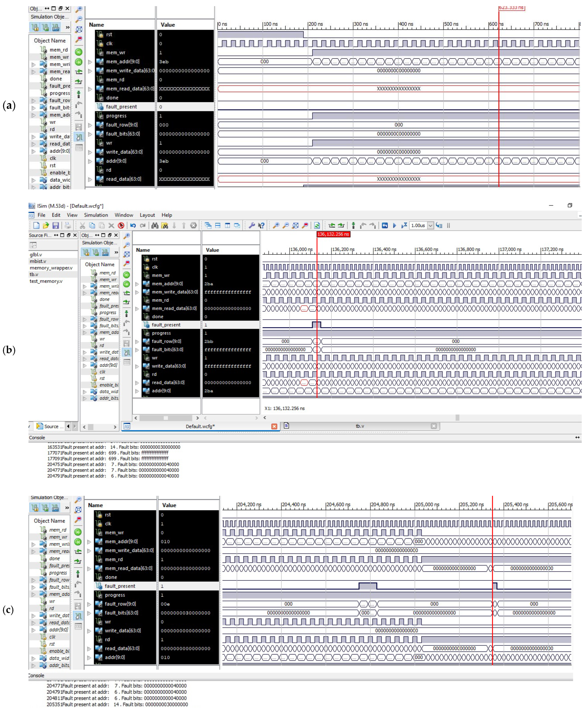Open the Simulation menu
The height and width of the screenshot is (711, 588).
click(96, 215)
